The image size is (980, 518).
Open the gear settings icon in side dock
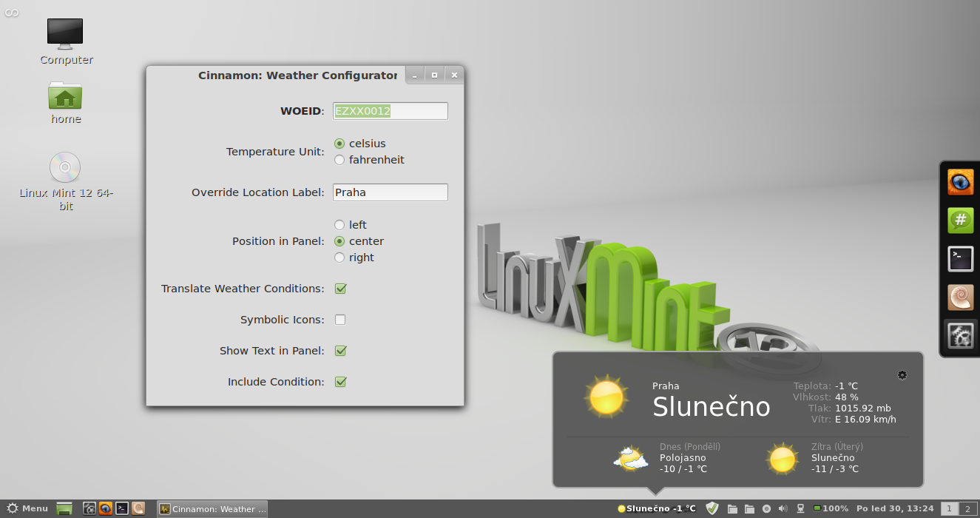coord(961,336)
